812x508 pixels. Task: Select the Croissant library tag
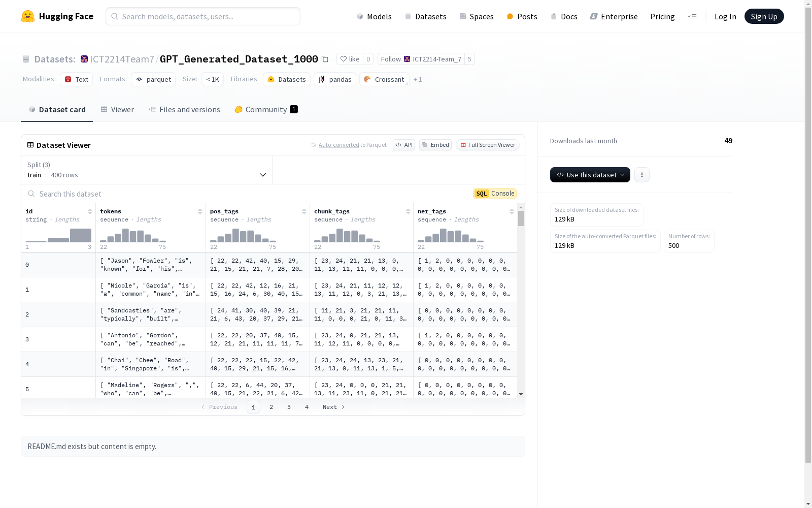(x=384, y=79)
